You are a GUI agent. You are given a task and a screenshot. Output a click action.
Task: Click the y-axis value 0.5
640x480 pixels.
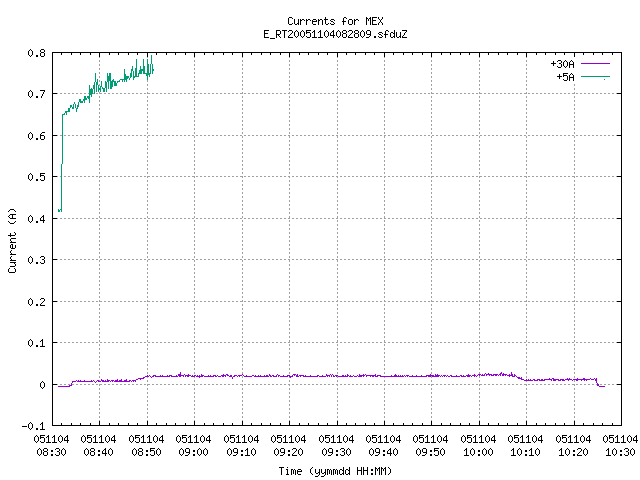click(x=37, y=177)
